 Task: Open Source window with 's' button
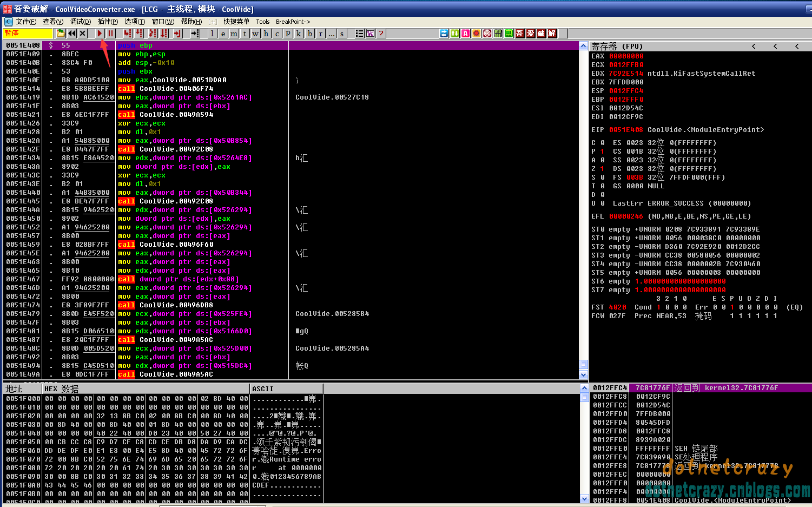(342, 34)
